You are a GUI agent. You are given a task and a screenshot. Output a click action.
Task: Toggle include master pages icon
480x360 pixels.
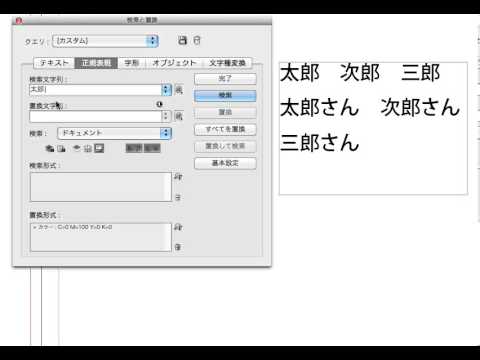pyautogui.click(x=88, y=148)
